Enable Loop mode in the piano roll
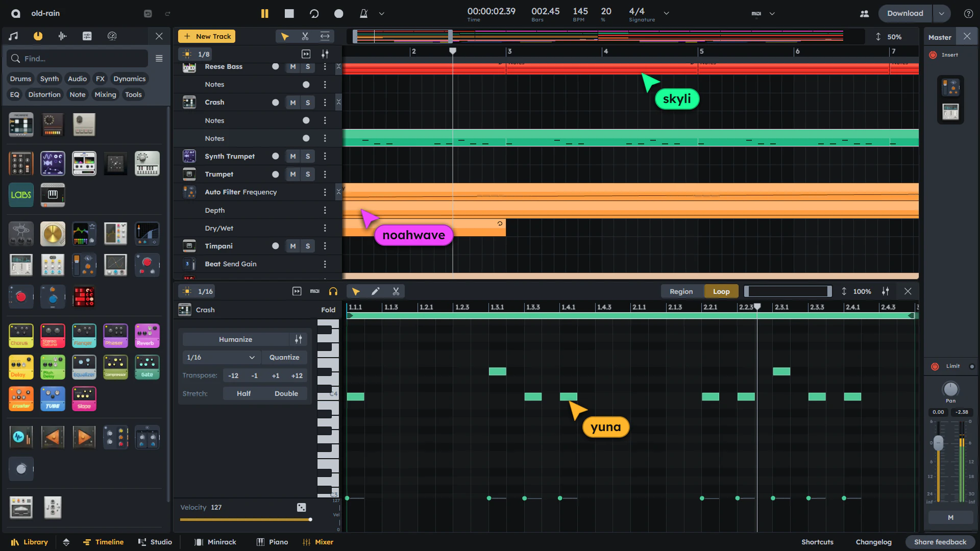Viewport: 980px width, 551px height. (721, 291)
